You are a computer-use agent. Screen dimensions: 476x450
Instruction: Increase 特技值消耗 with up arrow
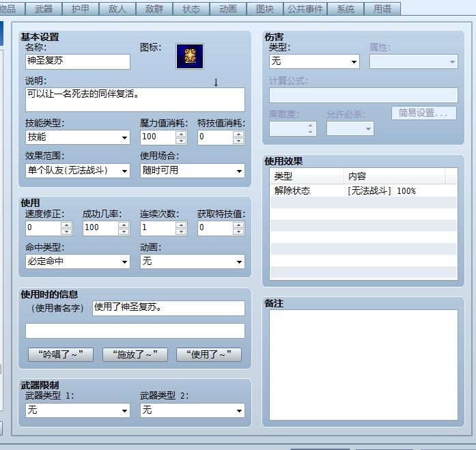coord(238,134)
